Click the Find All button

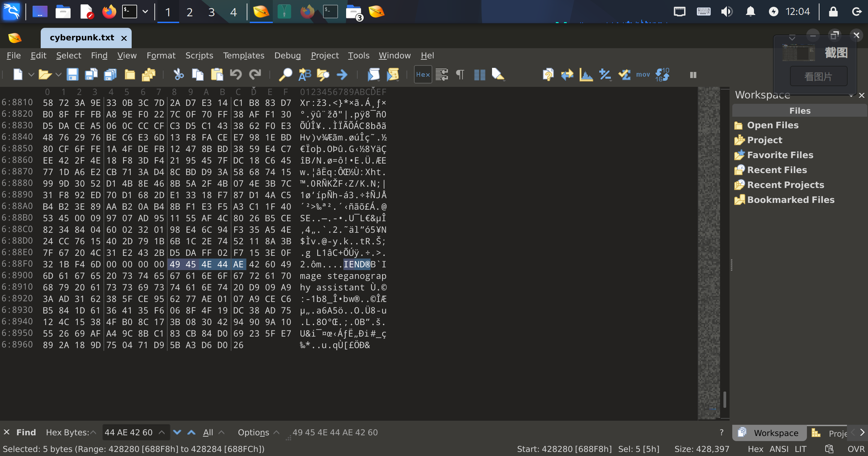[208, 432]
